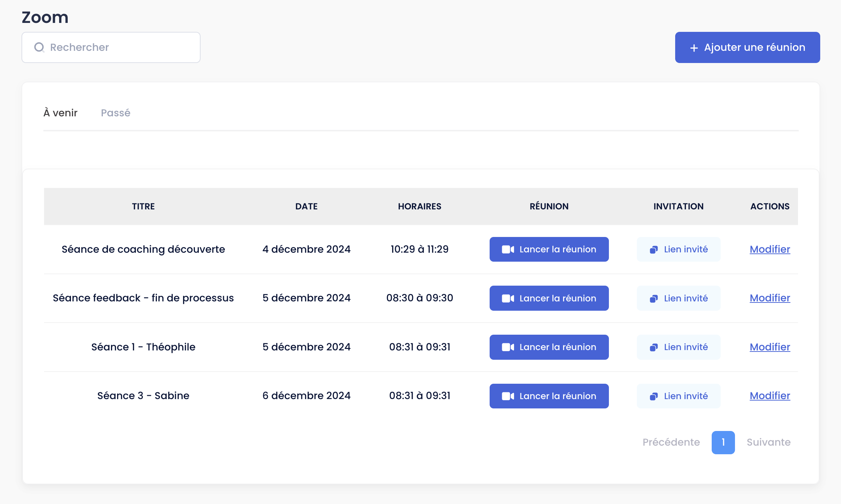The height and width of the screenshot is (504, 841).
Task: Focus the Rechercher search field
Action: (x=111, y=47)
